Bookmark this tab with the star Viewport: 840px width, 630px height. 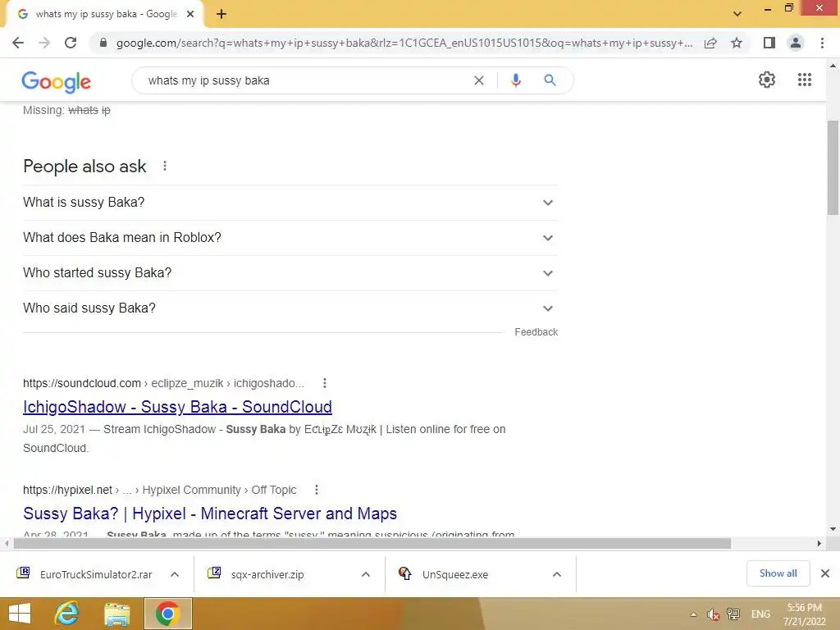(x=737, y=43)
